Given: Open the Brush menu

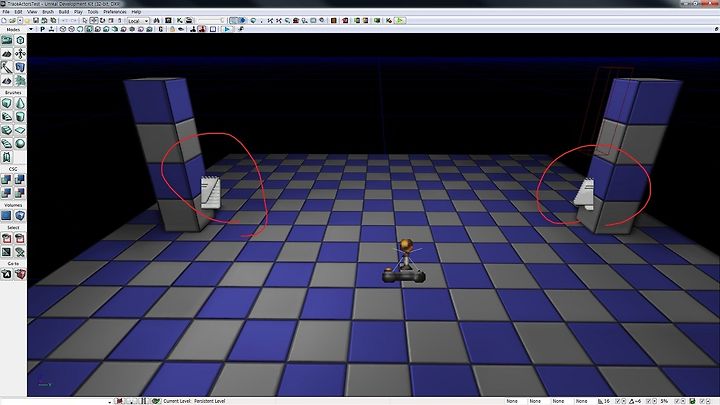Looking at the screenshot, I should point(48,11).
